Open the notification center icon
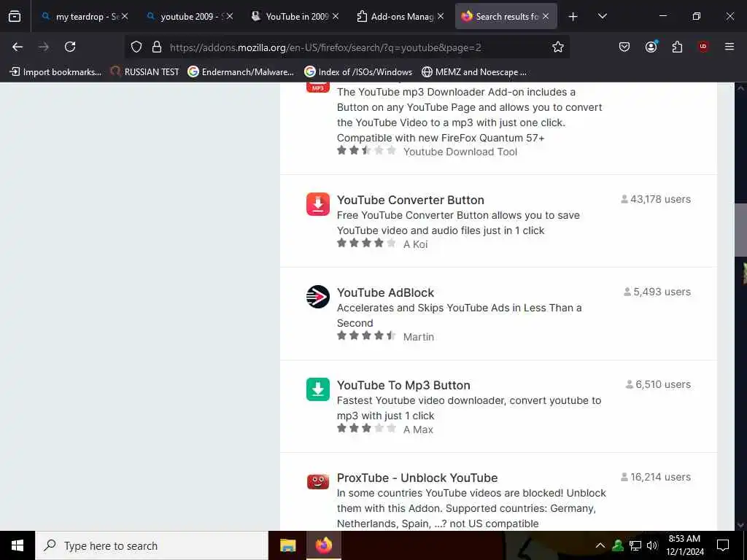The image size is (747, 560). [723, 545]
